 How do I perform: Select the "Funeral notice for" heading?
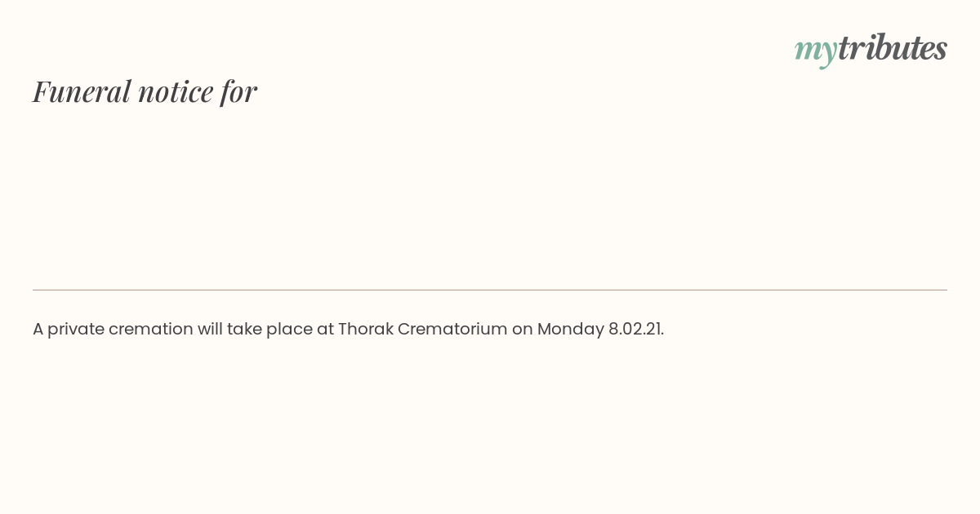145,91
